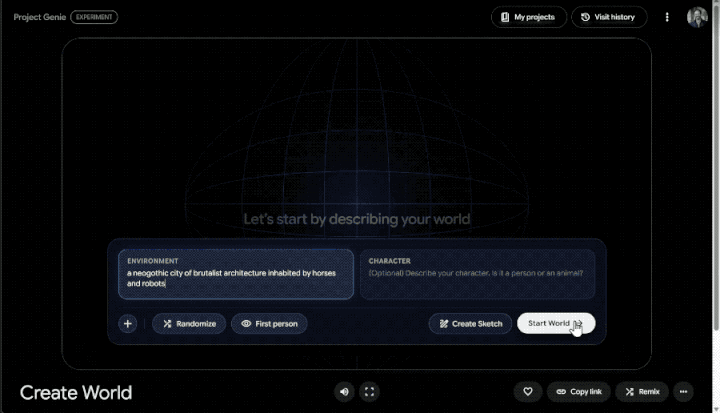Remix this world

click(642, 392)
